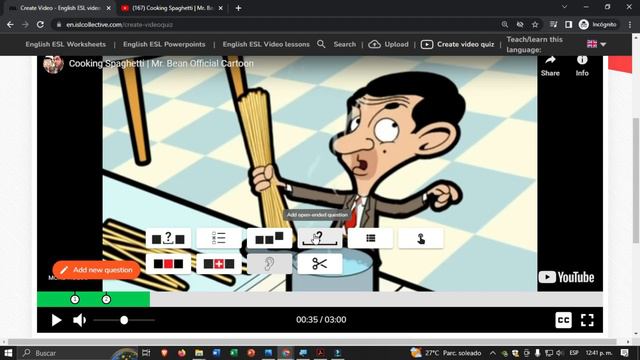Add a tap/click interaction question
640x360 pixels.
point(421,238)
